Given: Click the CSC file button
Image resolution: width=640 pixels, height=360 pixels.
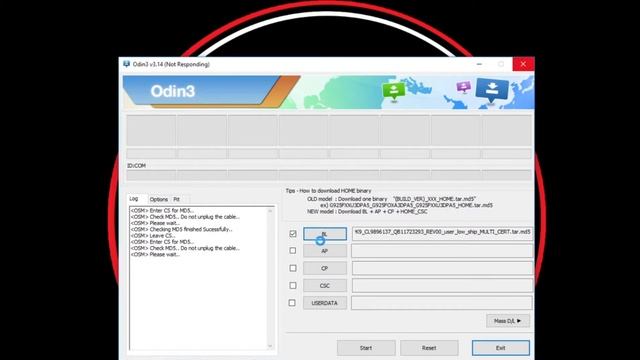Looking at the screenshot, I should point(325,286).
